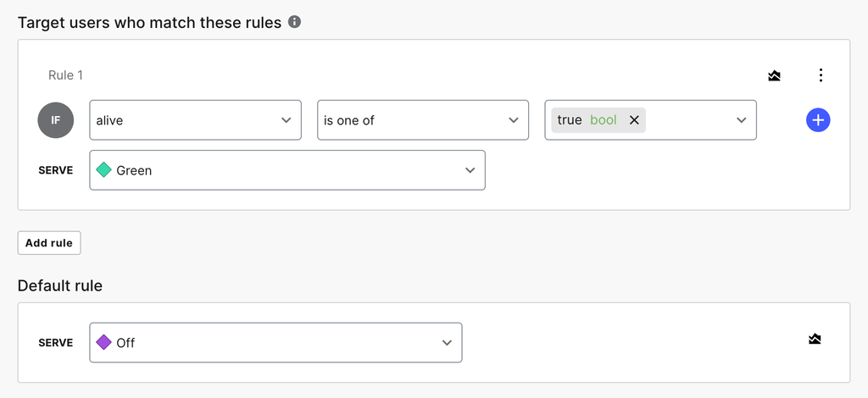Open the three-dot options menu for Rule 1
868x398 pixels.
pos(821,75)
